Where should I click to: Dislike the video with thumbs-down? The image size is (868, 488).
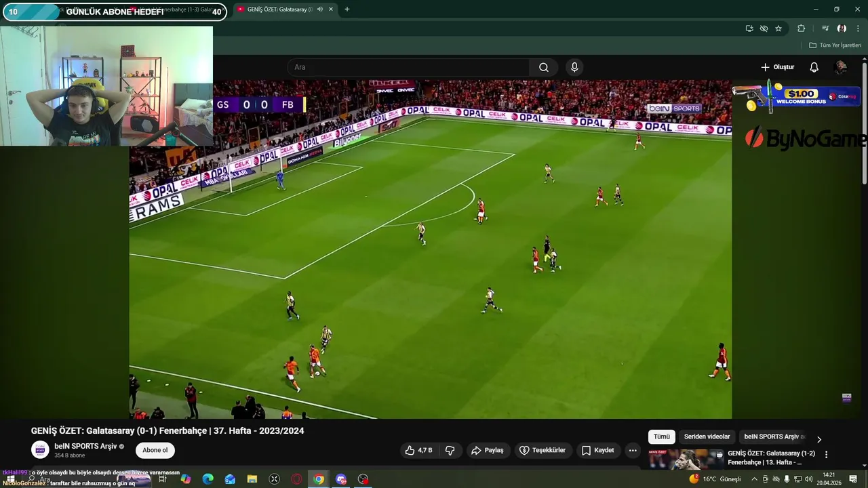[x=450, y=450]
